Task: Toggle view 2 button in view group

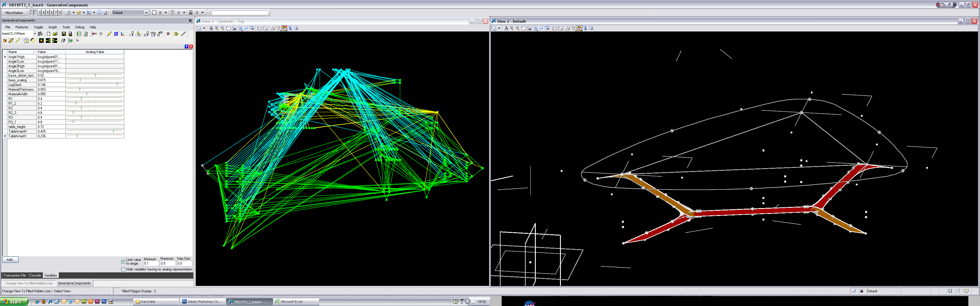Action: pos(35,13)
